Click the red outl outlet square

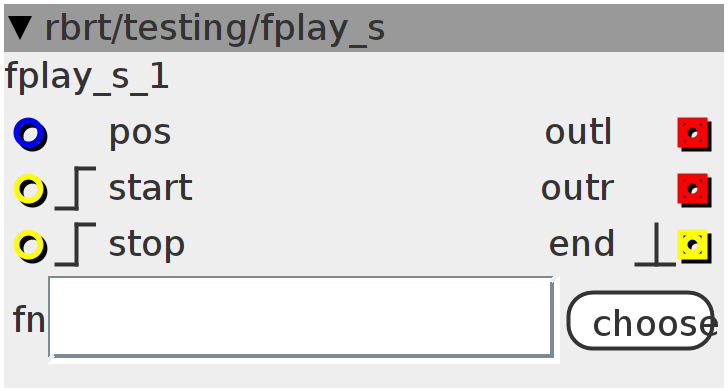tap(694, 134)
